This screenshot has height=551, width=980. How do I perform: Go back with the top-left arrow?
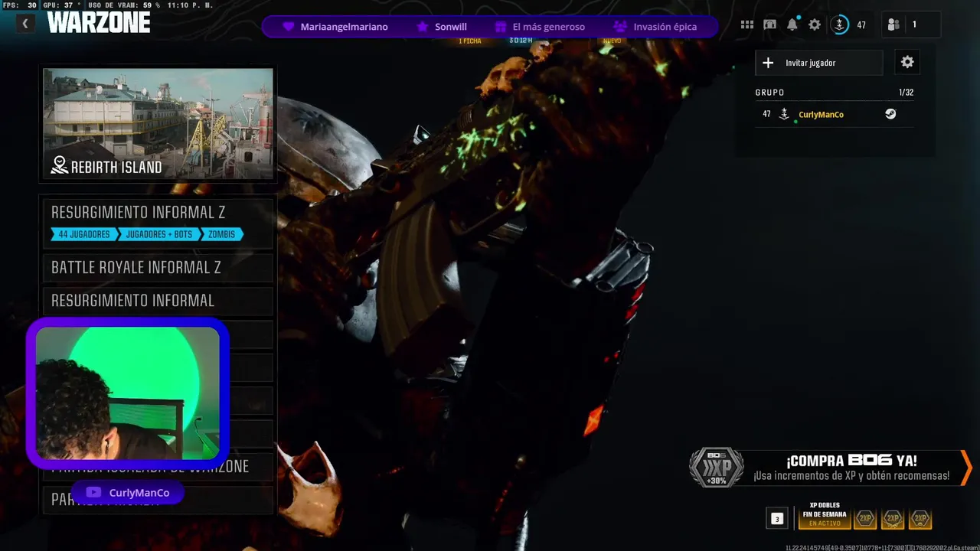pyautogui.click(x=25, y=24)
